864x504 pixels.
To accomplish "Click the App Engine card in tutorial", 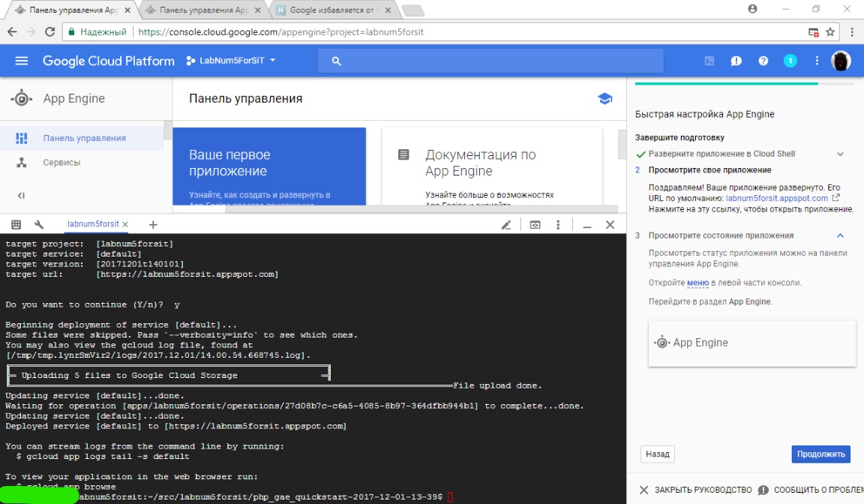I will pyautogui.click(x=751, y=343).
